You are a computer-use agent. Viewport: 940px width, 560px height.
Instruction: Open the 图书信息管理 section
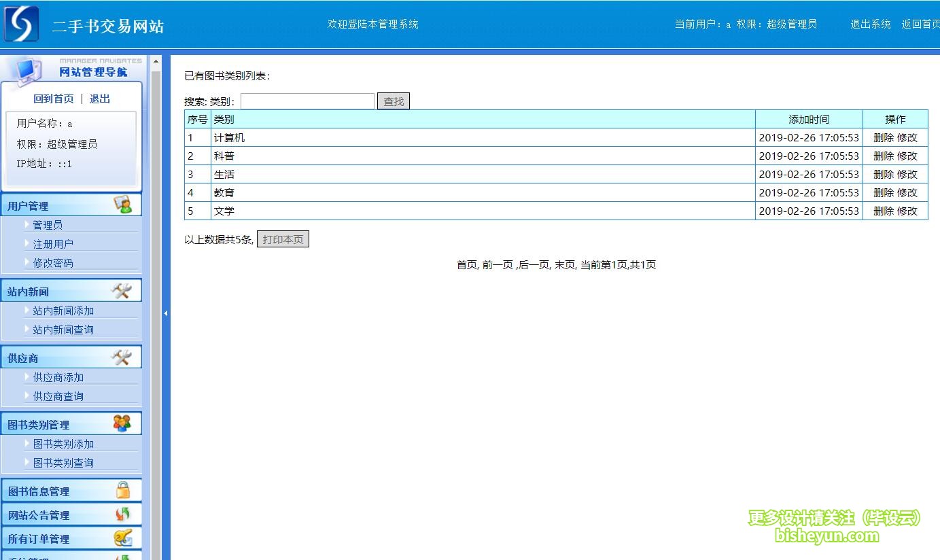click(x=71, y=491)
